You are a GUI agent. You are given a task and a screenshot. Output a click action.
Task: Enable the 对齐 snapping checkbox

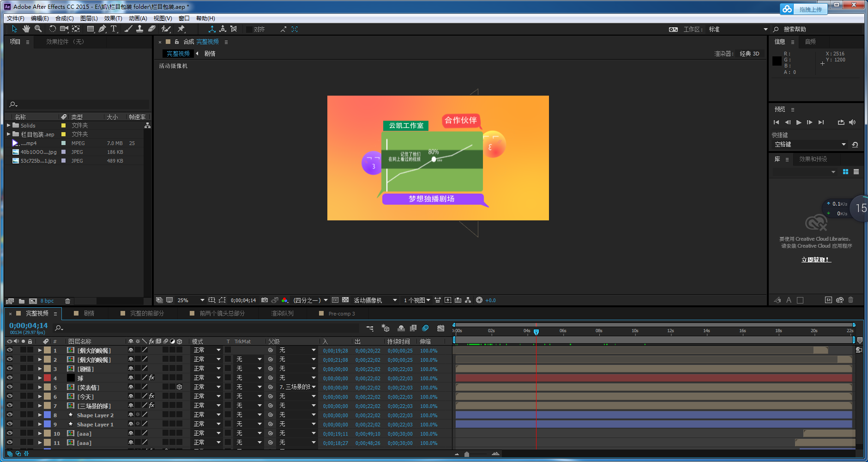(x=249, y=30)
